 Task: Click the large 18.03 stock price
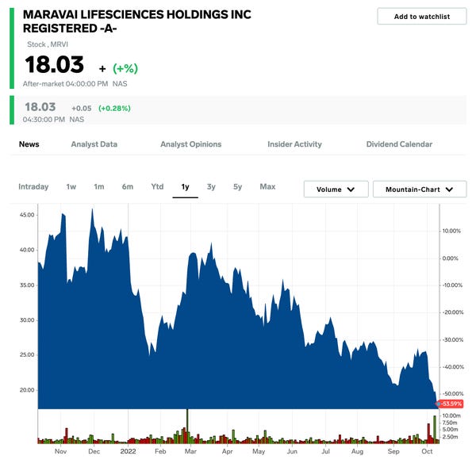pyautogui.click(x=54, y=65)
